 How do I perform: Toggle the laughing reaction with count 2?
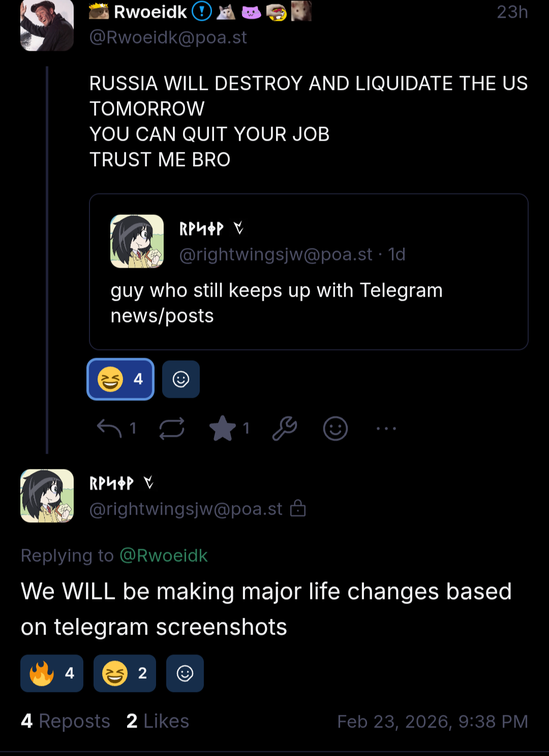point(125,673)
